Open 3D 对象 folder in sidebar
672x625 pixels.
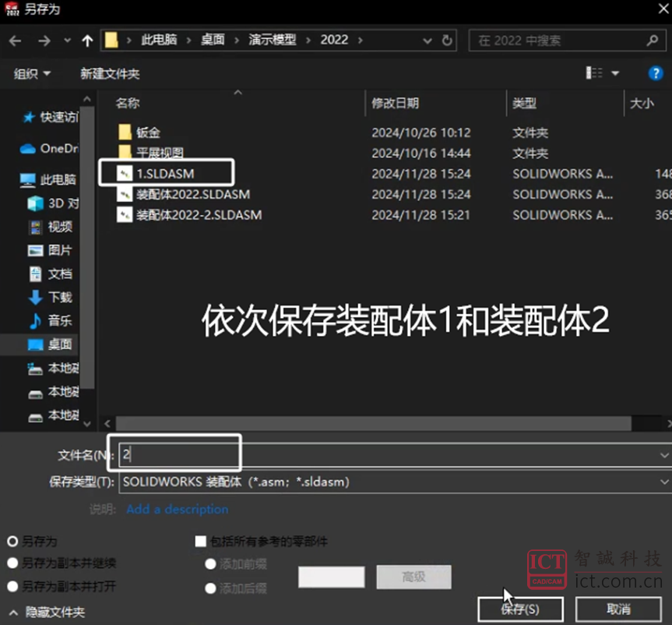53,203
